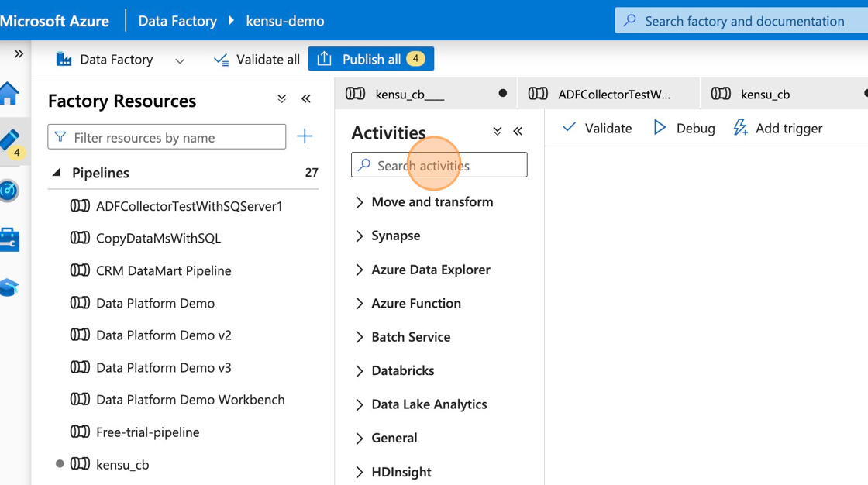The height and width of the screenshot is (485, 868).
Task: Click the Microsoft Azure logo text
Action: (x=54, y=21)
